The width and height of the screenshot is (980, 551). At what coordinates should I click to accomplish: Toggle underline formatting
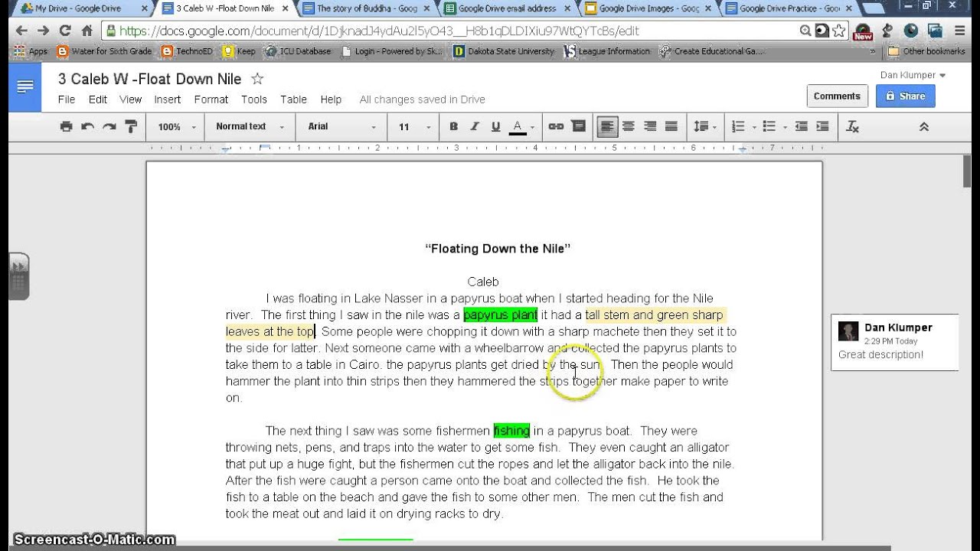pyautogui.click(x=495, y=127)
